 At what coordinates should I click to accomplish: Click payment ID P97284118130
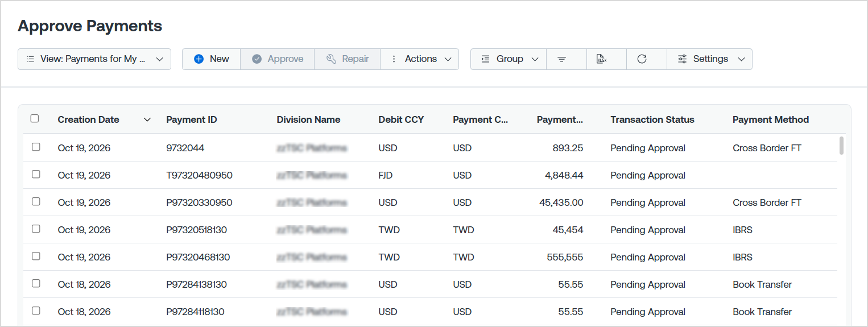(x=195, y=312)
